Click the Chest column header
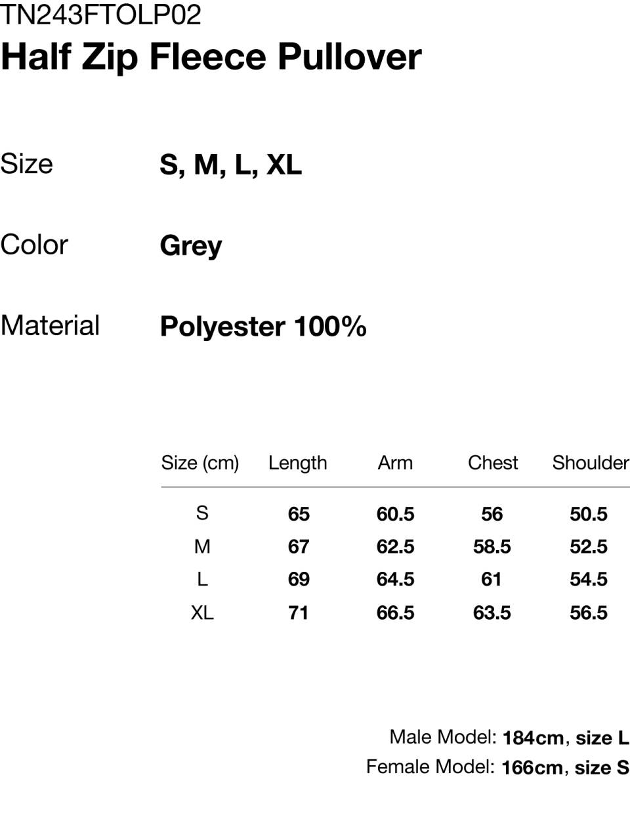Screen dimensions: 630x840 pos(493,463)
